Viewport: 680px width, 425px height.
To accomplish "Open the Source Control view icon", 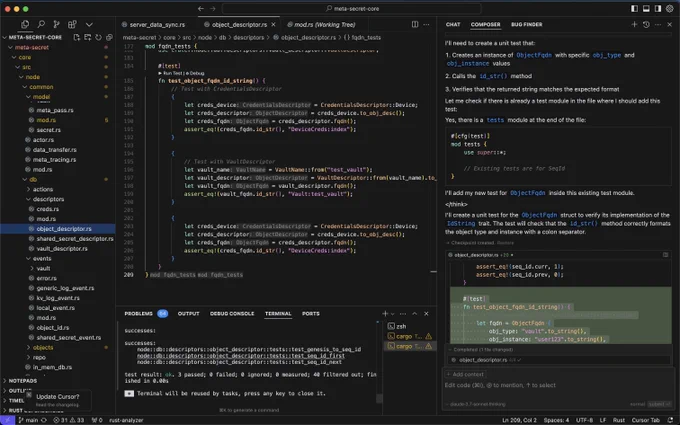I will (56, 24).
